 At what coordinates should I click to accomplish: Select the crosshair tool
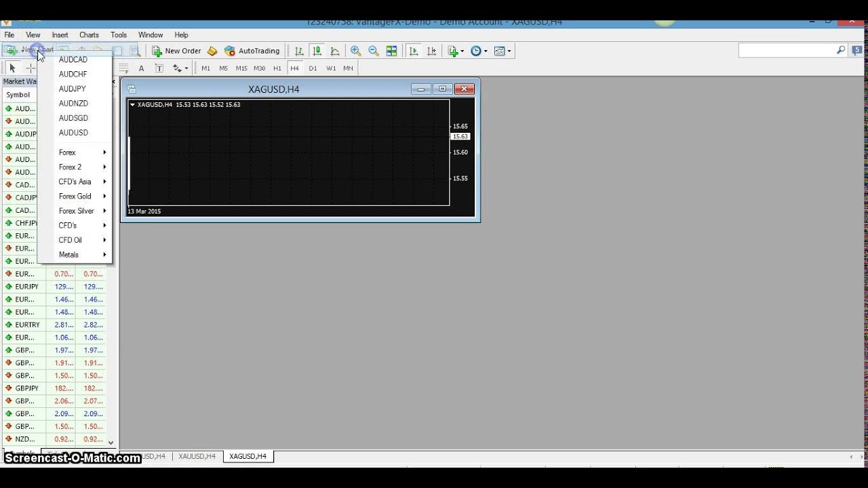pyautogui.click(x=30, y=68)
